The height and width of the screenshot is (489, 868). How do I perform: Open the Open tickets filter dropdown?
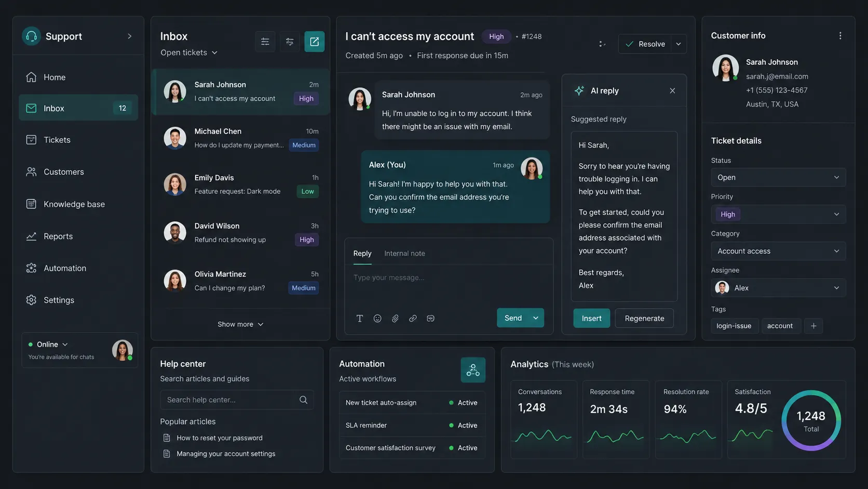coord(189,52)
